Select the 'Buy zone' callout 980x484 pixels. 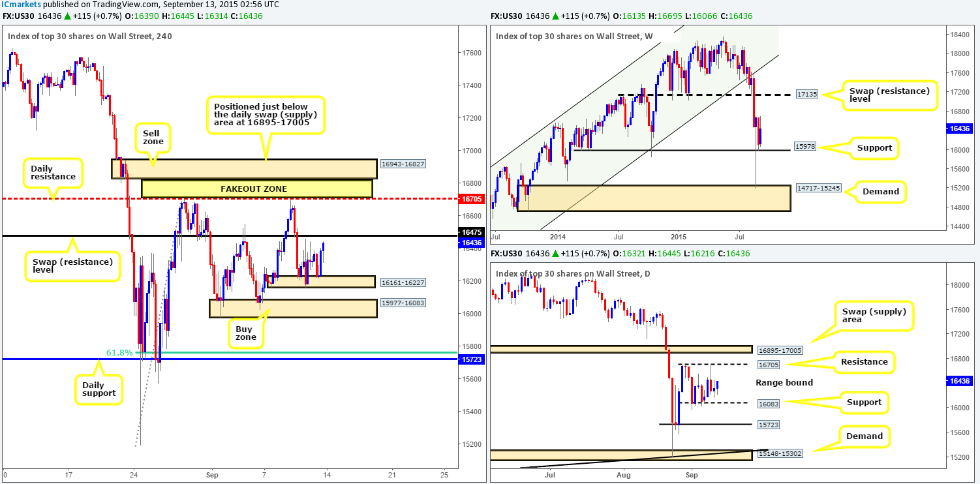pyautogui.click(x=246, y=333)
